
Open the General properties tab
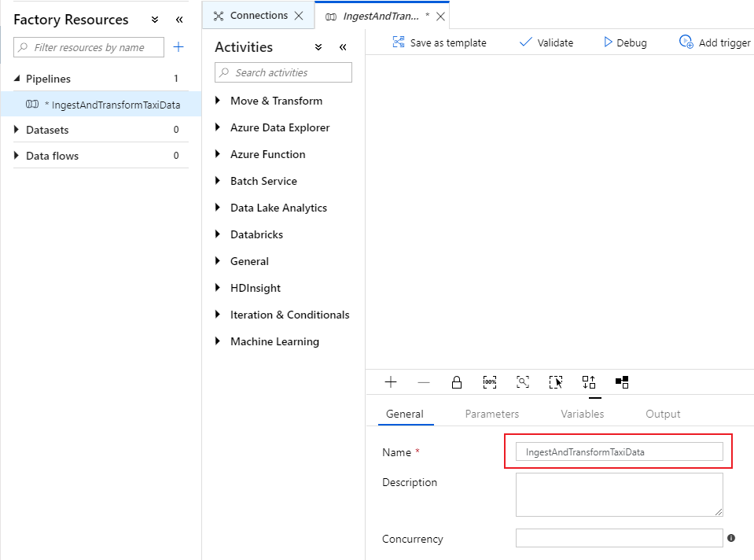pyautogui.click(x=405, y=414)
